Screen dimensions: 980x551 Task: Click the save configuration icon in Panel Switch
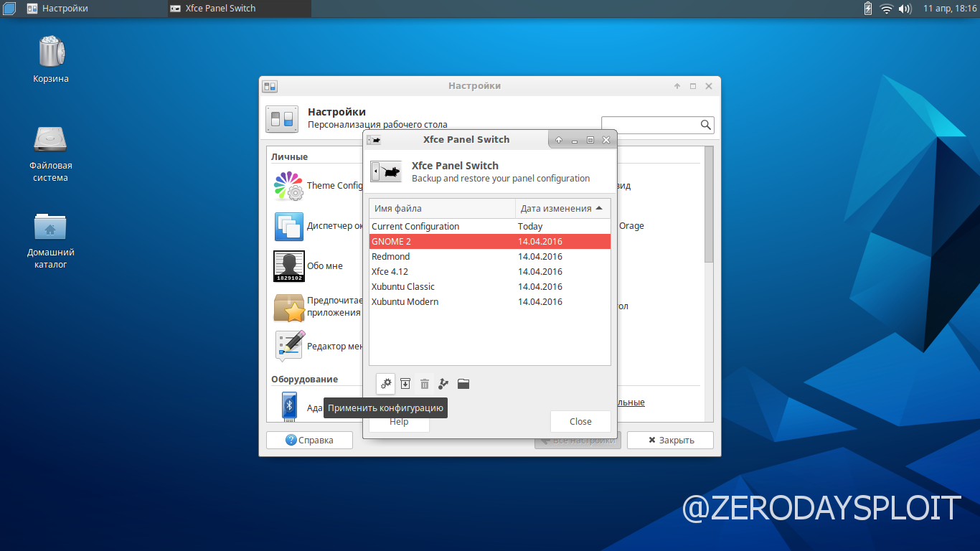pyautogui.click(x=405, y=384)
